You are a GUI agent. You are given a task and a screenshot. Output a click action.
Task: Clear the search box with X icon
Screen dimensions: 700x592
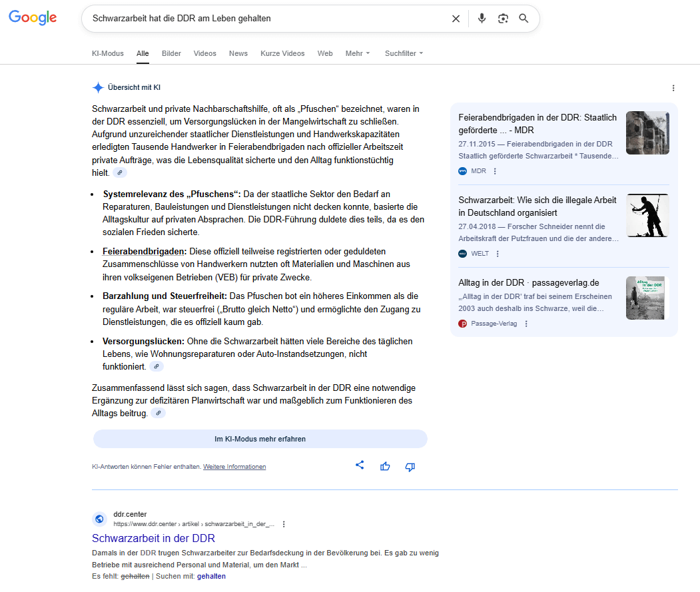[x=456, y=19]
